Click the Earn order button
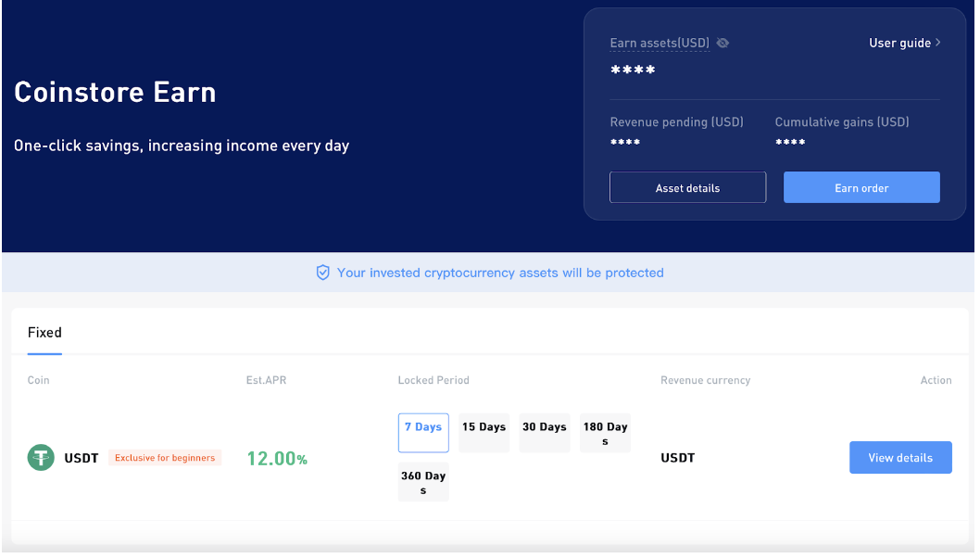The image size is (980, 558). 861,186
